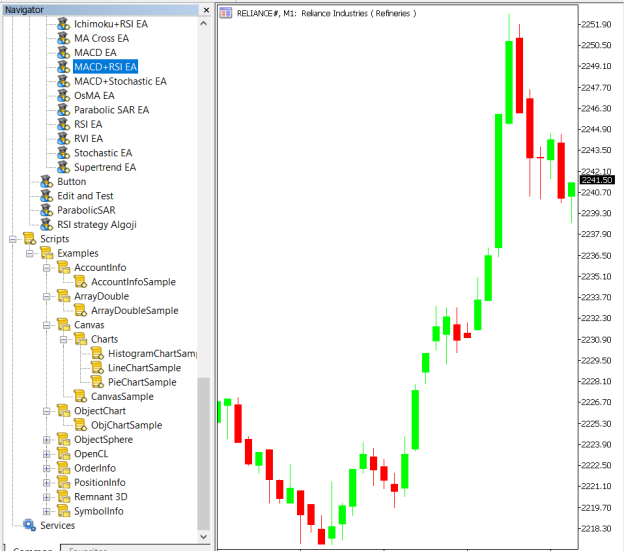Collapse the Charts subfolder node
Viewport: 624px width, 552px height.
click(64, 339)
